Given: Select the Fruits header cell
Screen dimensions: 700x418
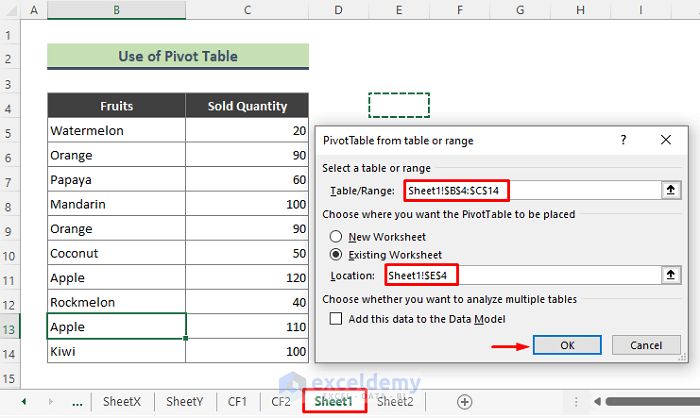Looking at the screenshot, I should point(116,106).
